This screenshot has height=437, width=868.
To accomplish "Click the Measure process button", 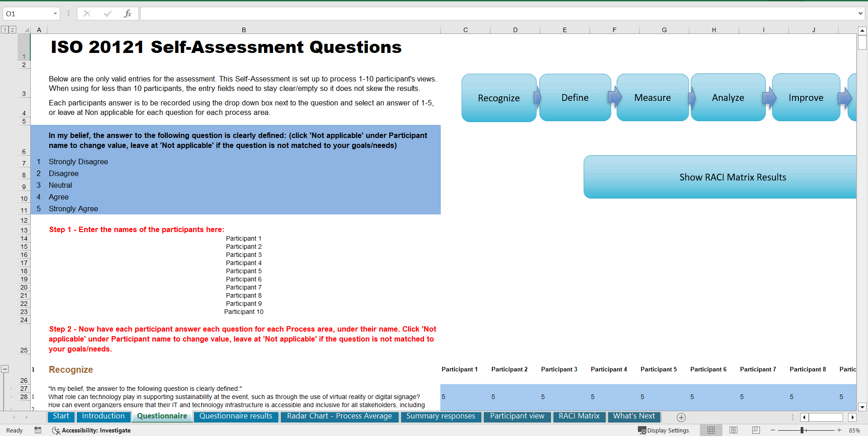I will coord(652,98).
